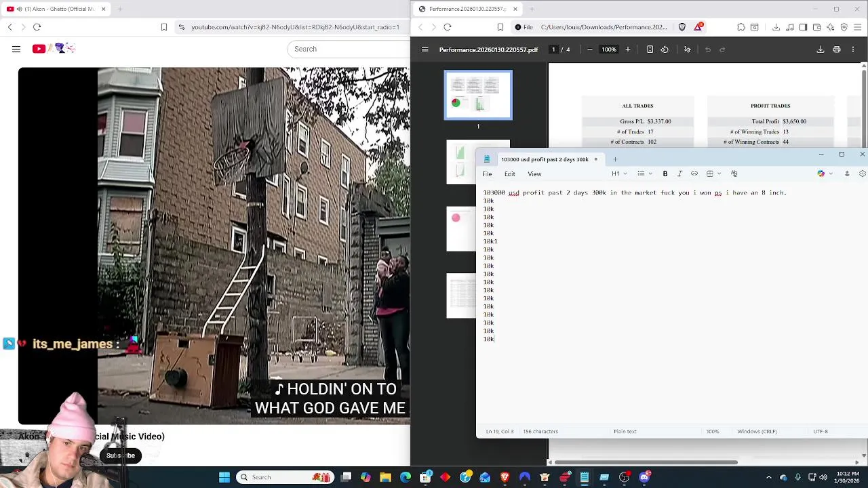This screenshot has height=488, width=868.
Task: Open table dropdown in Notepad toolbar
Action: tap(713, 174)
